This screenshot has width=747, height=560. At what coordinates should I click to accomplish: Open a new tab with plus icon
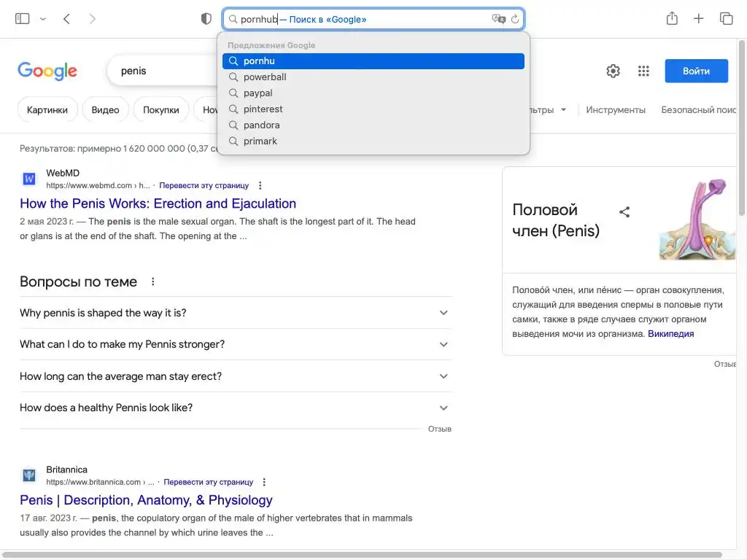pos(699,19)
